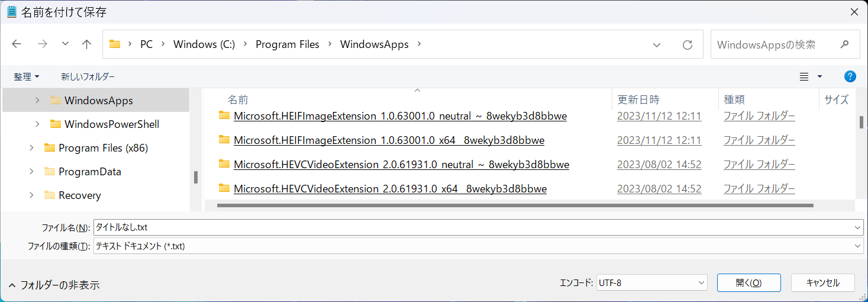Expand Recovery tree node
The width and height of the screenshot is (868, 302).
31,195
